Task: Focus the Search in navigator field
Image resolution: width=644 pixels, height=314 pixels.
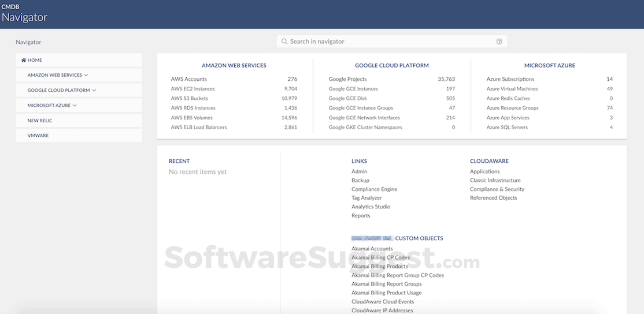Action: 392,42
